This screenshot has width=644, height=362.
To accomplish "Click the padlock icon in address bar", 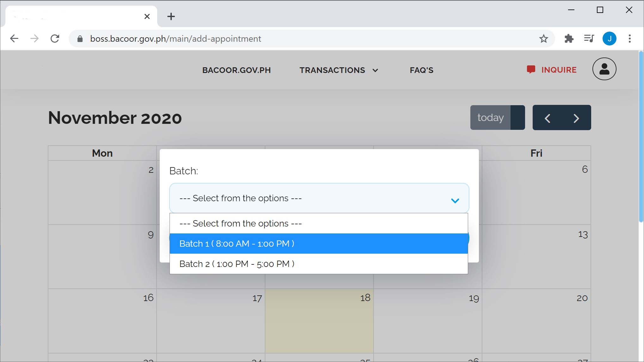I will click(80, 39).
